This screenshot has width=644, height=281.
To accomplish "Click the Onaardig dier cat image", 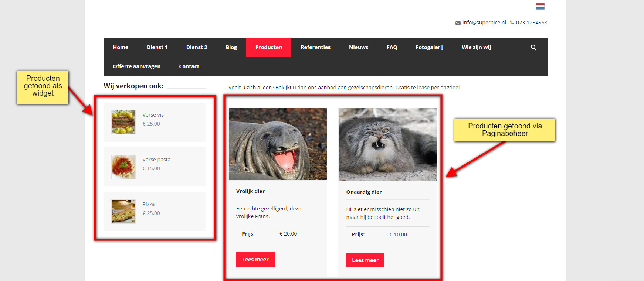I will 387,144.
